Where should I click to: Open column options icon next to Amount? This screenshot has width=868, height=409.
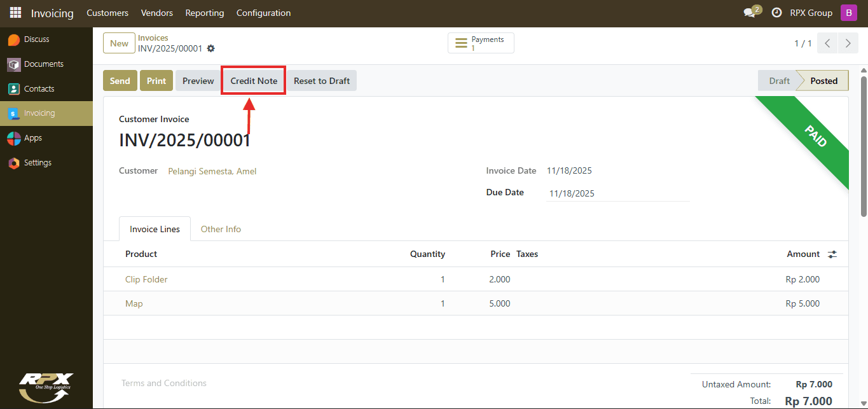pyautogui.click(x=832, y=254)
